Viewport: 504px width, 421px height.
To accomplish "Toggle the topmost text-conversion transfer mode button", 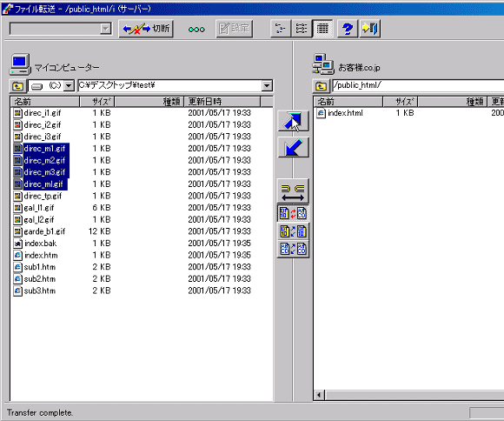I will click(x=293, y=213).
